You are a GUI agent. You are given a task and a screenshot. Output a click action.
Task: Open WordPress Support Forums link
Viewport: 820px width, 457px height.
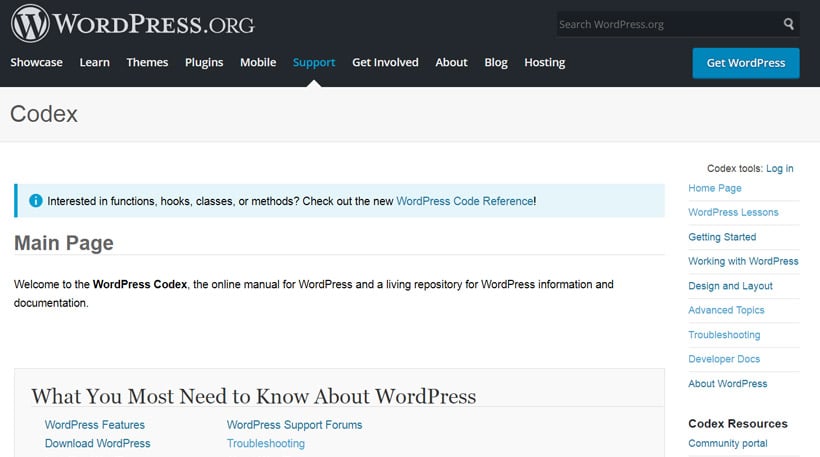click(x=294, y=425)
